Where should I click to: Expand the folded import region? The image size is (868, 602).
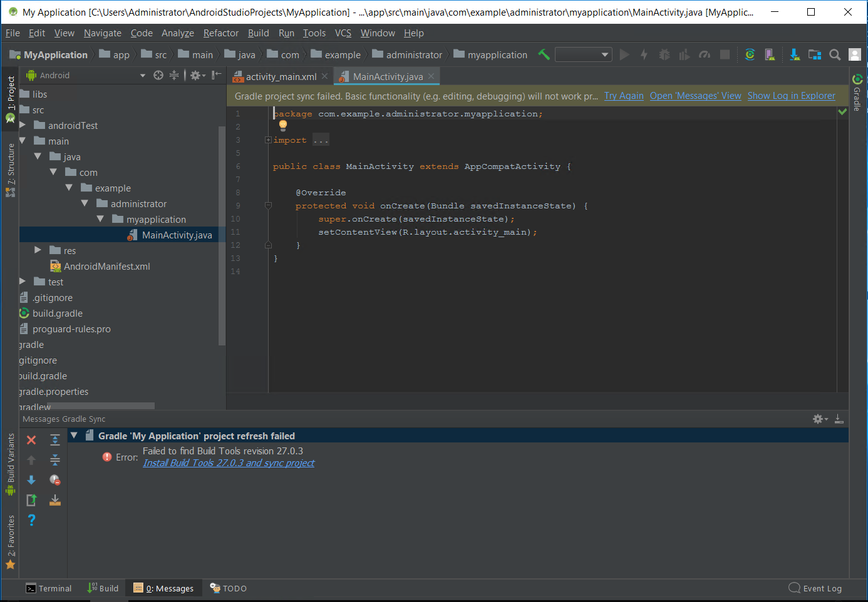268,140
